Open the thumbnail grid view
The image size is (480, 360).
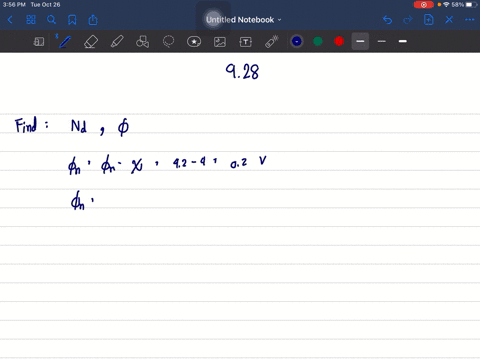[31, 20]
